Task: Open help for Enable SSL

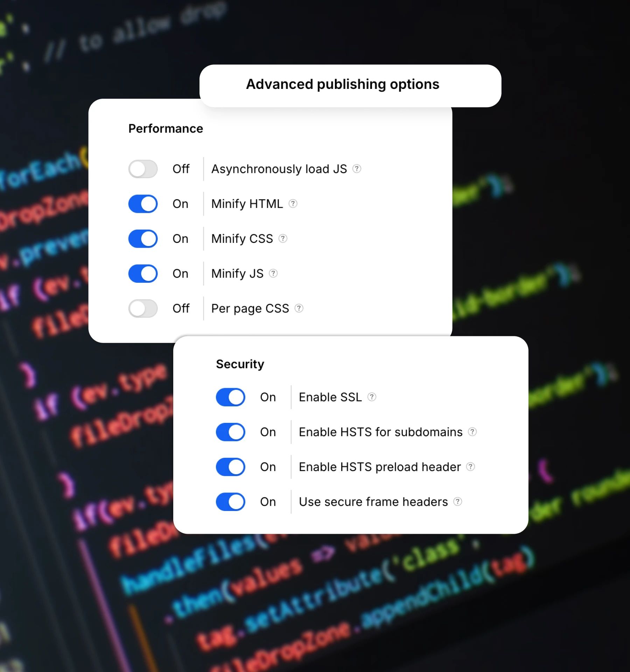Action: click(x=372, y=397)
